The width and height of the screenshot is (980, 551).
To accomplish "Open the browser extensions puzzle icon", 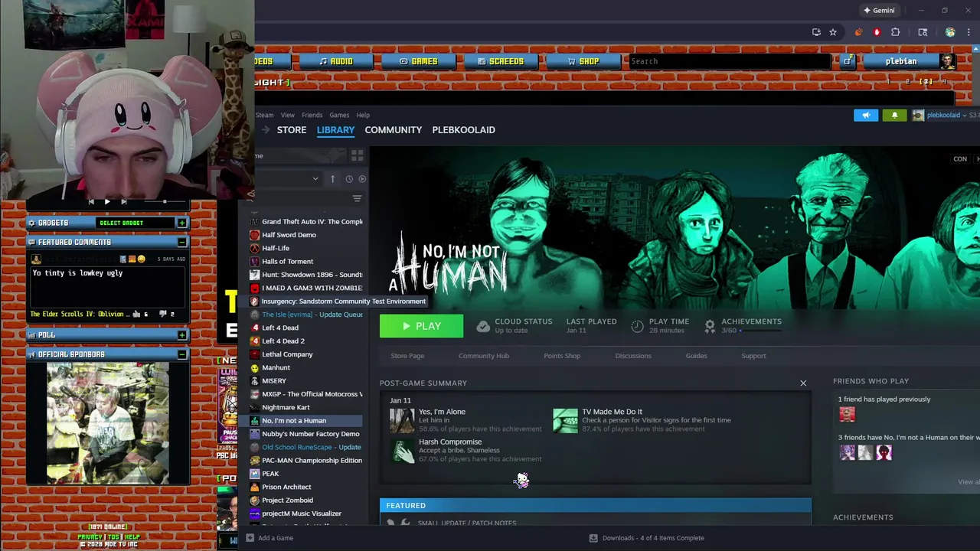I will (895, 32).
